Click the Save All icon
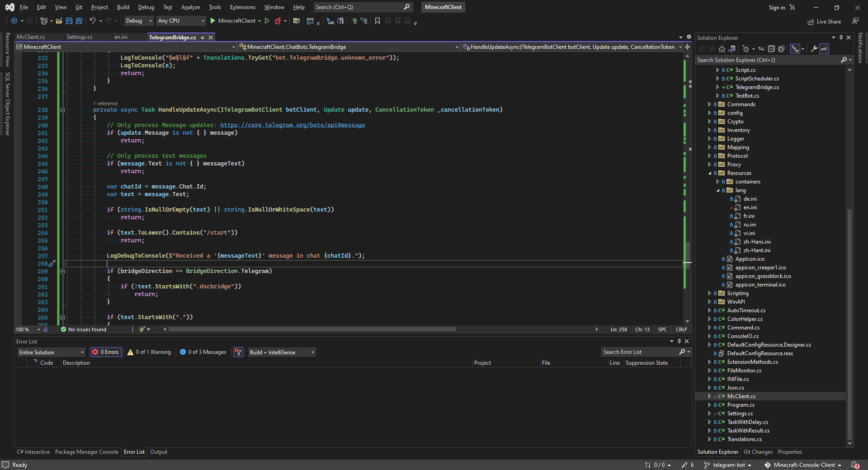The width and height of the screenshot is (868, 470). pos(79,21)
